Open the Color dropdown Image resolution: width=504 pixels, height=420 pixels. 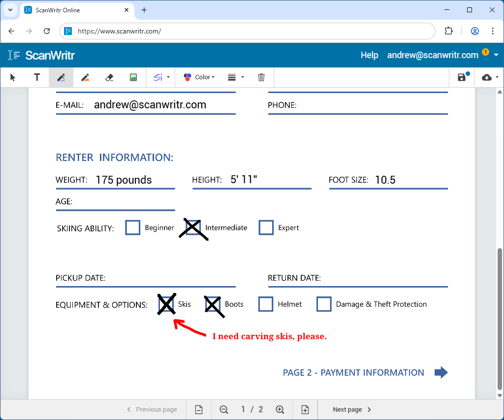(x=199, y=77)
